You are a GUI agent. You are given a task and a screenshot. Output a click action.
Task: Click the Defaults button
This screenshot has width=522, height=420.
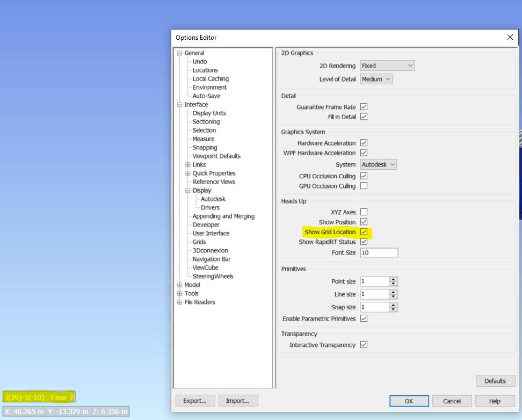[495, 380]
